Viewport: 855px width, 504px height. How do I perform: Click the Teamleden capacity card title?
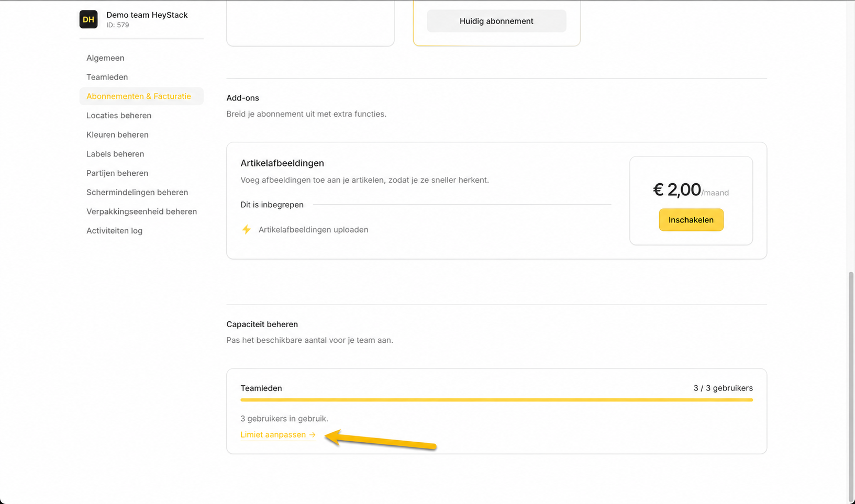pos(261,388)
